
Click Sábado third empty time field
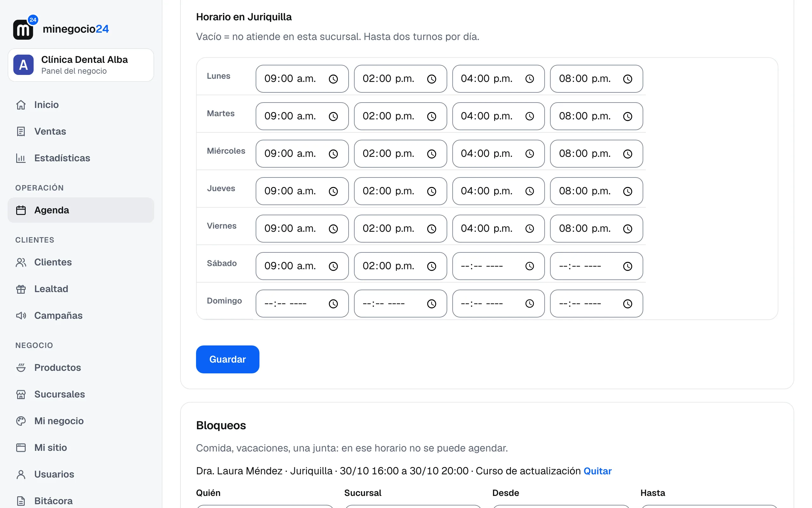click(498, 266)
